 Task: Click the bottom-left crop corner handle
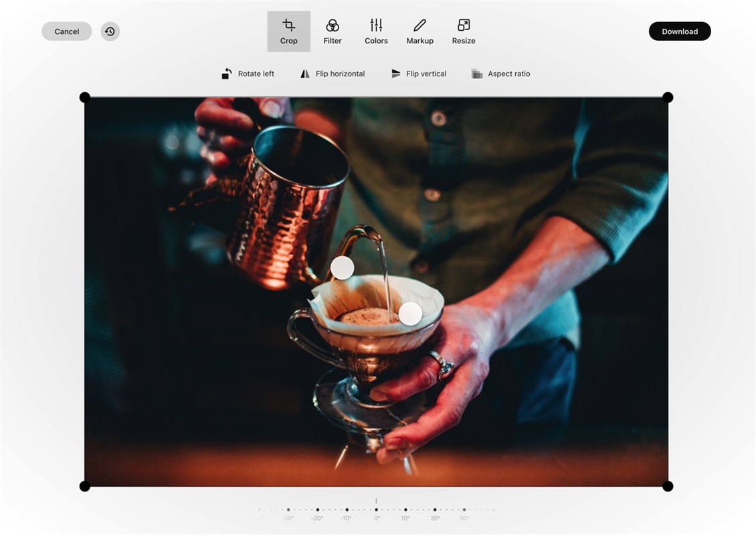click(85, 486)
